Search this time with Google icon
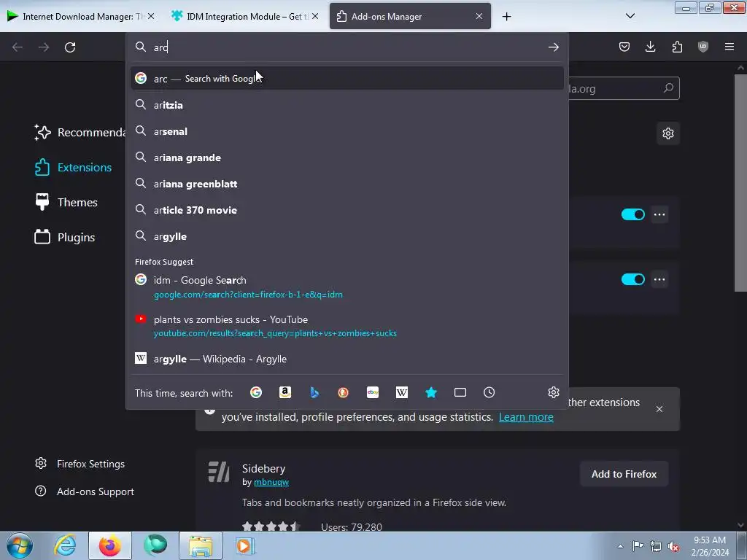 [x=256, y=392]
